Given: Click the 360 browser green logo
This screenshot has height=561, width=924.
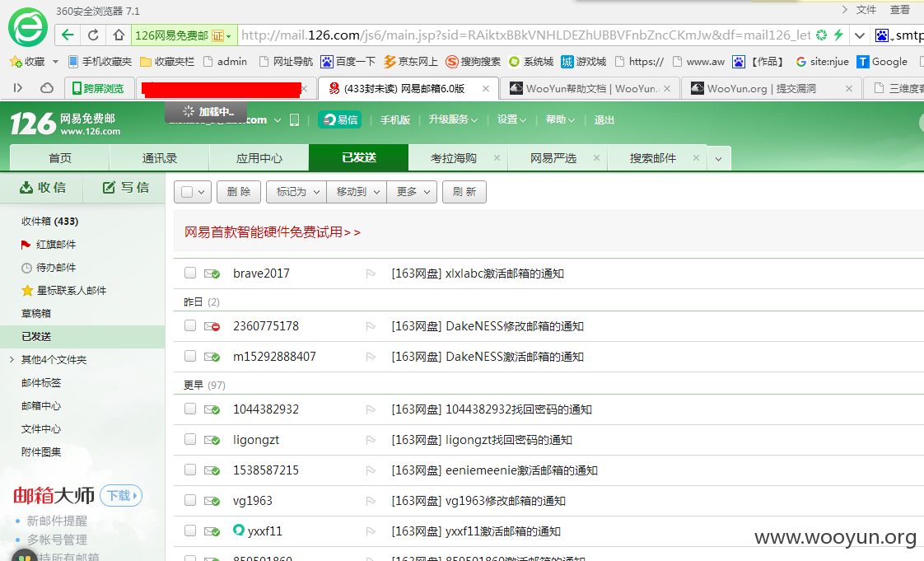Looking at the screenshot, I should 28,27.
